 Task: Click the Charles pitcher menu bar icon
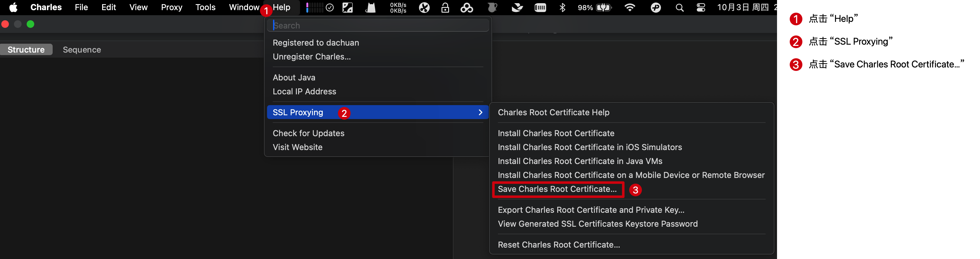click(x=492, y=7)
